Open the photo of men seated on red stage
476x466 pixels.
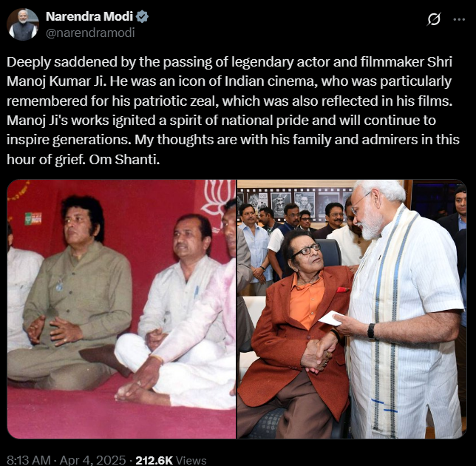point(121,309)
